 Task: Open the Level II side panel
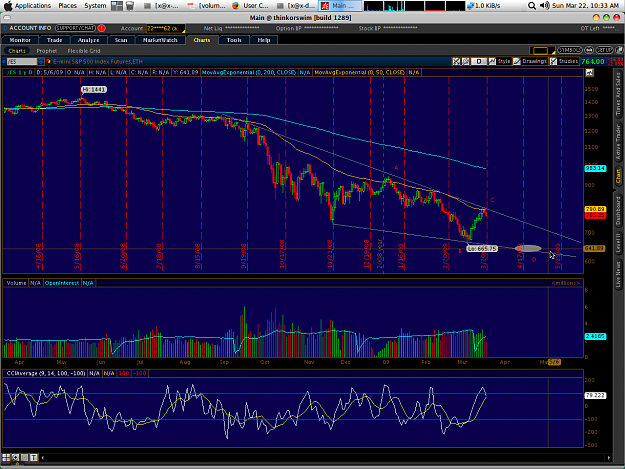coord(618,243)
